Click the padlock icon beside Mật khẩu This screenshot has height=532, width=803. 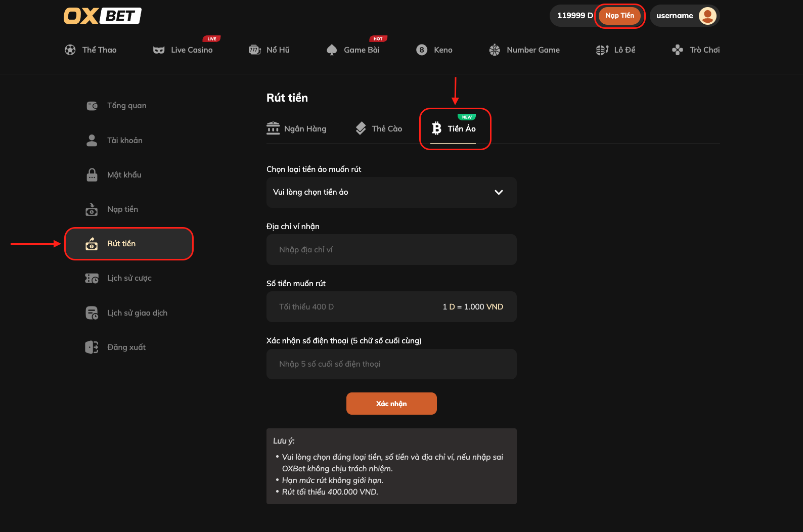tap(92, 174)
